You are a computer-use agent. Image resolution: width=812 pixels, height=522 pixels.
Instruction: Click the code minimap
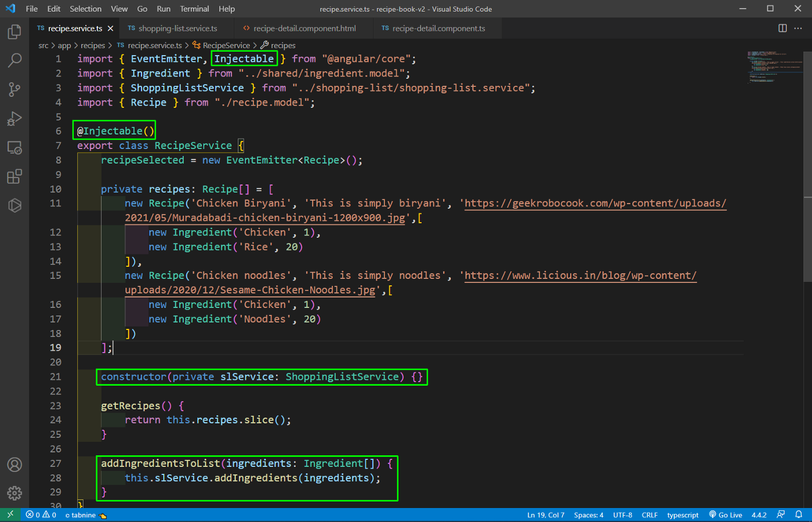(774, 67)
